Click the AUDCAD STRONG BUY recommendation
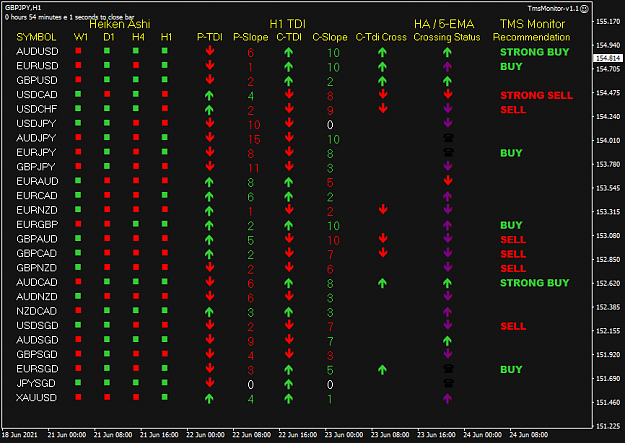Image resolution: width=625 pixels, height=443 pixels. tap(535, 283)
